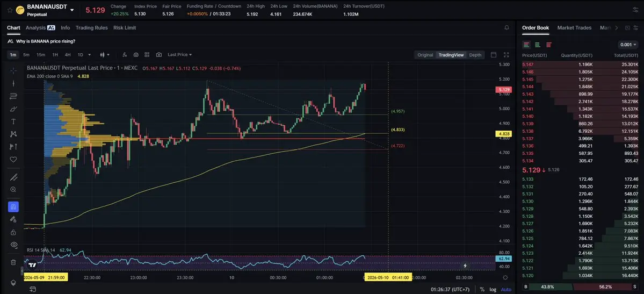Image resolution: width=644 pixels, height=294 pixels.
Task: Click the gauge indicator templates icon
Action: [x=136, y=55]
